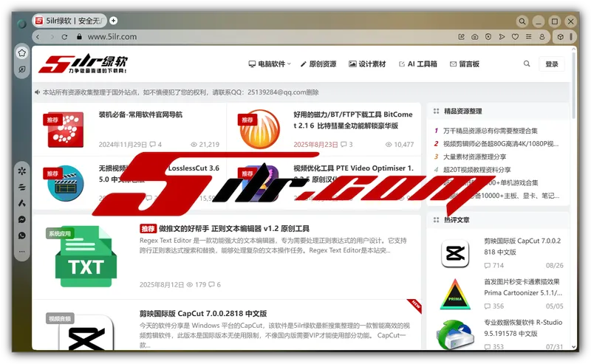This screenshot has width=591, height=364.
Task: Take a snapshot with the camera icon
Action: (x=474, y=37)
